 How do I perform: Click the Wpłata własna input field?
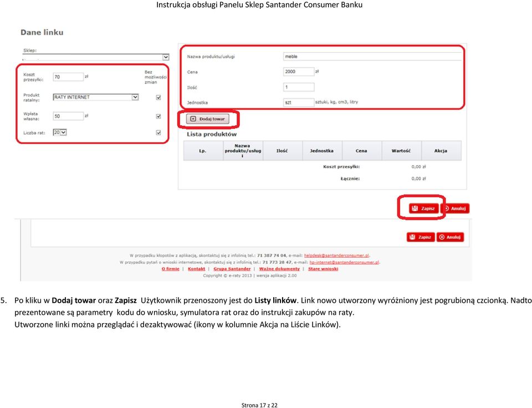pyautogui.click(x=68, y=116)
